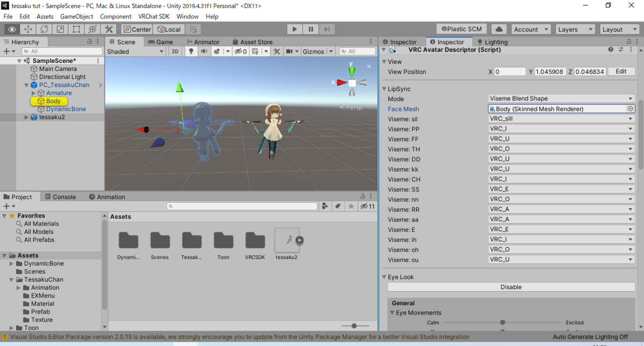This screenshot has height=346, width=644.
Task: Open the Component menu
Action: [115, 17]
